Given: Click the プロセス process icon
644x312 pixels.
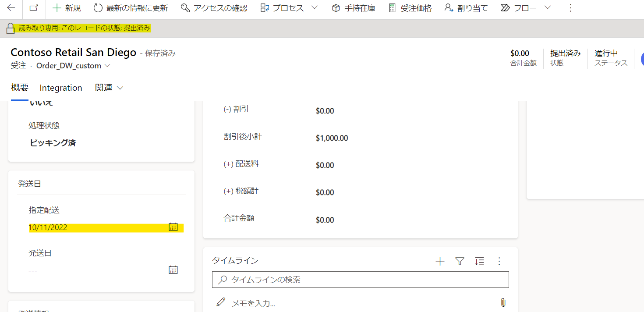Looking at the screenshot, I should 264,8.
